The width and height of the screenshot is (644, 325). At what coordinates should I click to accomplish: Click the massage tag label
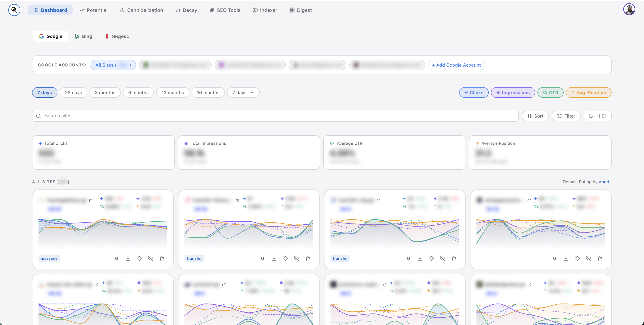tap(49, 258)
